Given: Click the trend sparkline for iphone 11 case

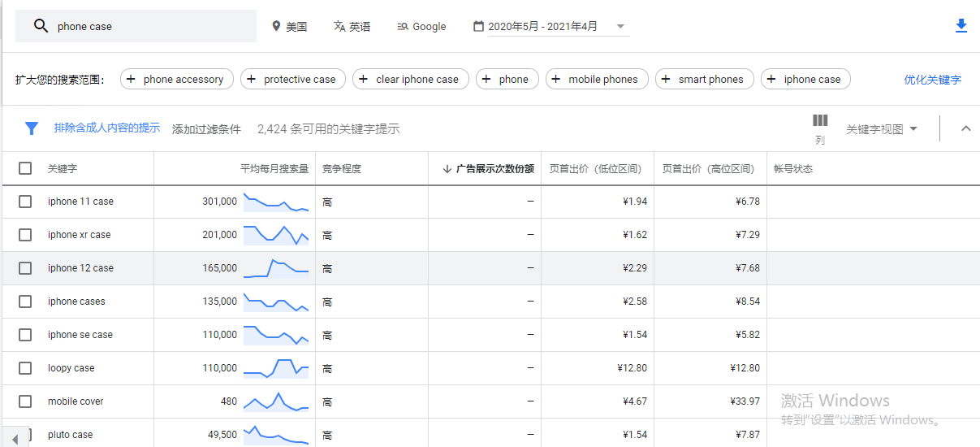Looking at the screenshot, I should coord(276,202).
